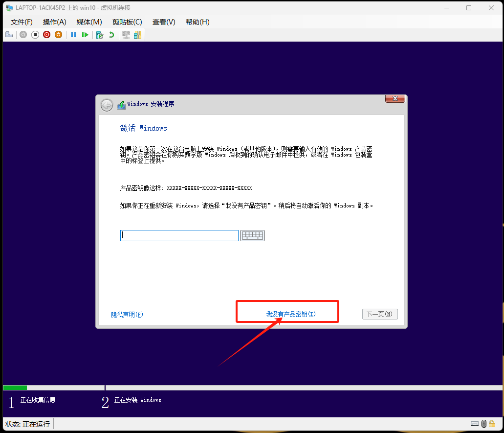Screen dimensions: 504x433
Task: Revert the VM with the green arrow
Action: click(x=111, y=35)
